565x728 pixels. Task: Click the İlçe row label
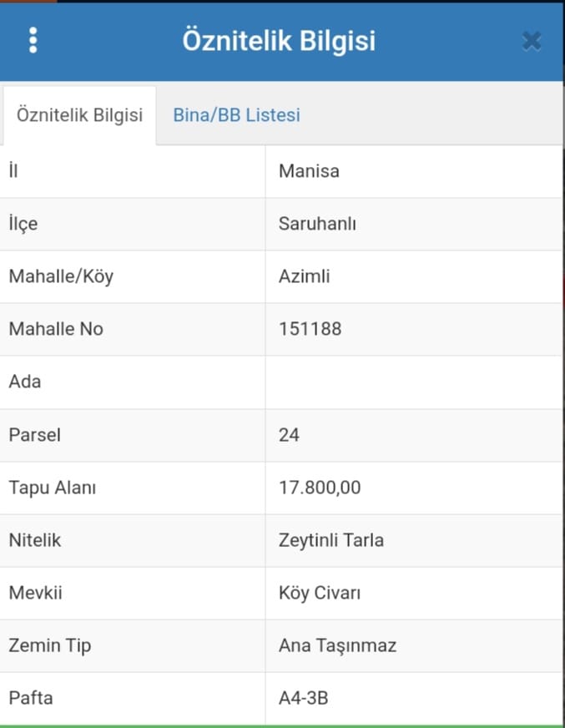click(23, 224)
